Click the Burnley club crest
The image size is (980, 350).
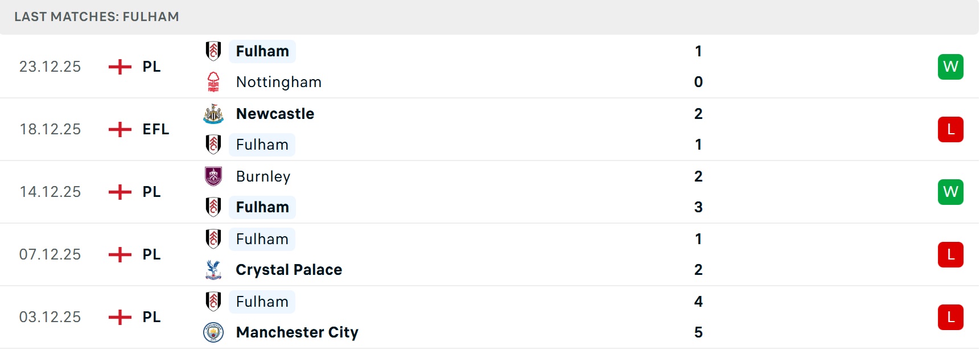coord(213,176)
